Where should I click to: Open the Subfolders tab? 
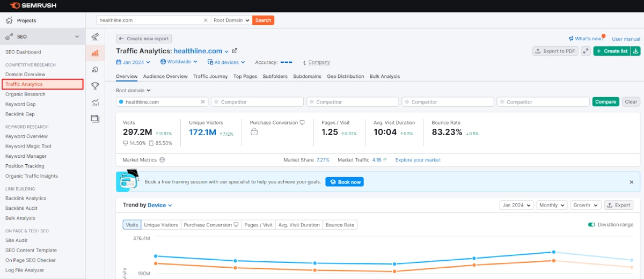275,76
